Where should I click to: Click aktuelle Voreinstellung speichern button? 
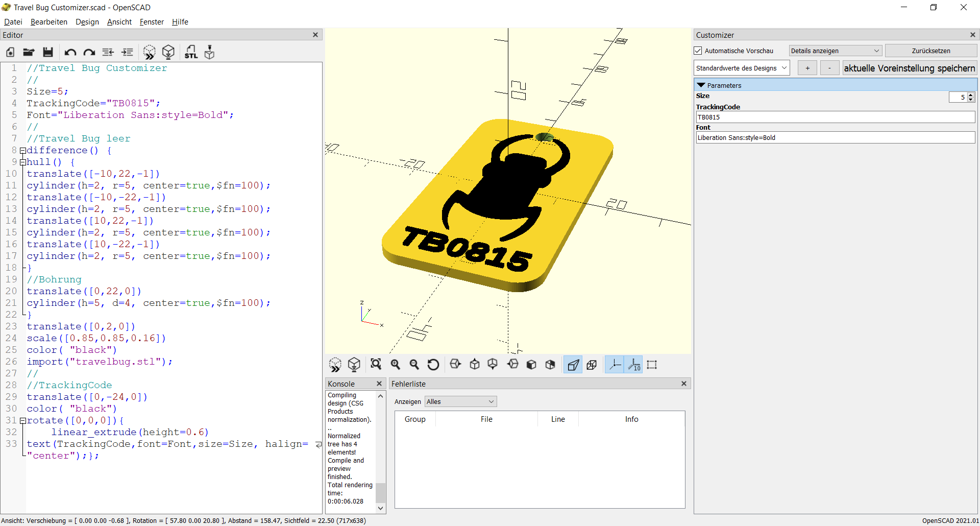pos(910,68)
